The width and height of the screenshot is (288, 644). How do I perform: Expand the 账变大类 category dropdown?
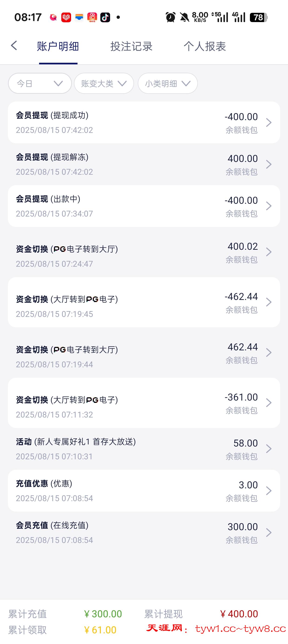[x=104, y=83]
